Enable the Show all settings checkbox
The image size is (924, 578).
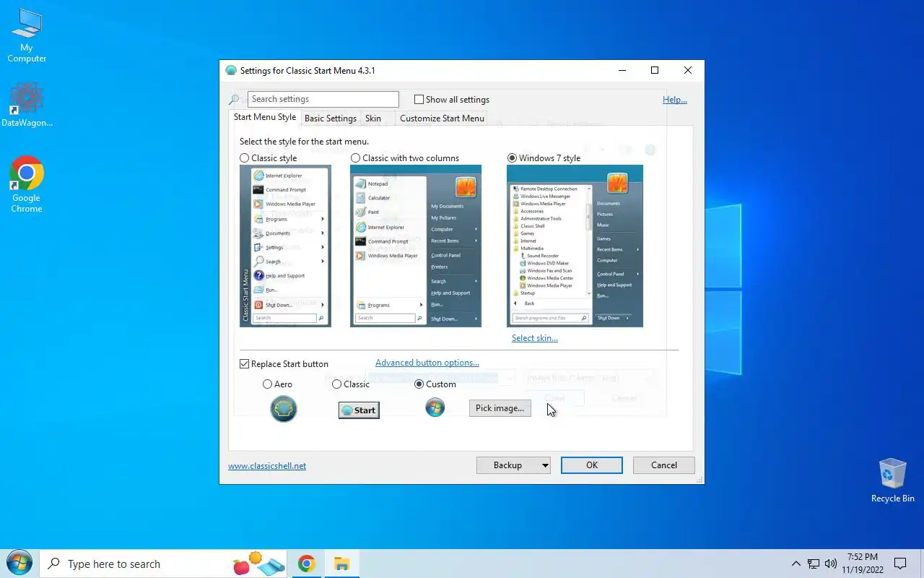point(419,100)
